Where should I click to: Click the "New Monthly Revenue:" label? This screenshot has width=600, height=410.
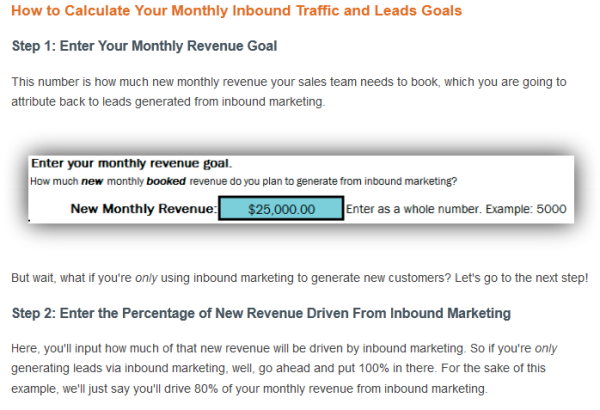[143, 210]
